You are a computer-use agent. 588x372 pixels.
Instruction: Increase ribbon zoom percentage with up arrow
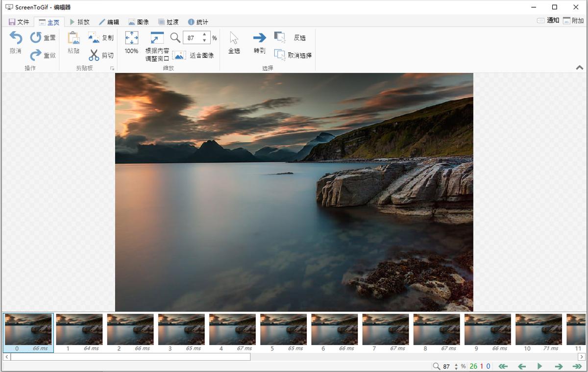pos(204,35)
